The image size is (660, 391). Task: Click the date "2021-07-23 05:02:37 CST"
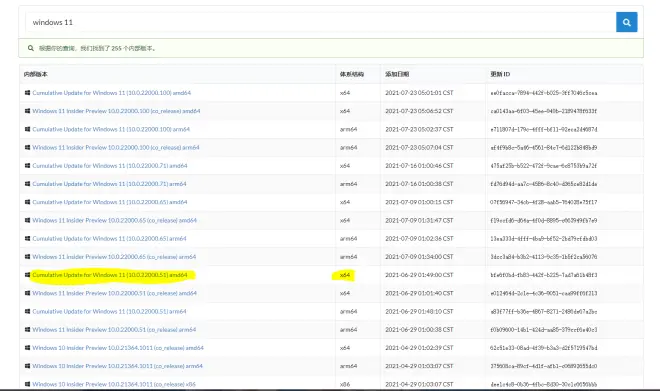[419, 129]
